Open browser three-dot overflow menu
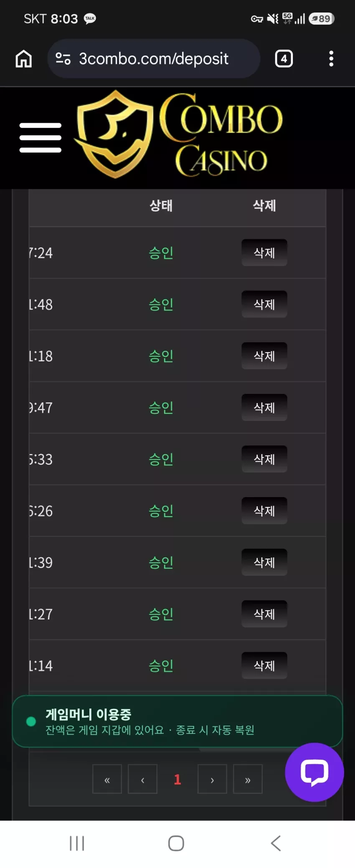 (331, 58)
